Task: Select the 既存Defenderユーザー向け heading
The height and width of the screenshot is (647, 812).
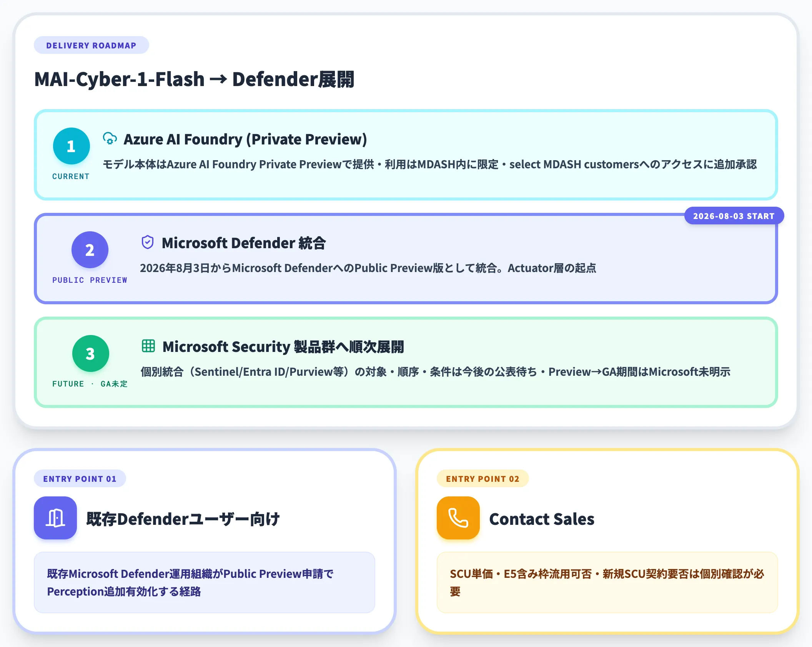Action: pyautogui.click(x=183, y=519)
